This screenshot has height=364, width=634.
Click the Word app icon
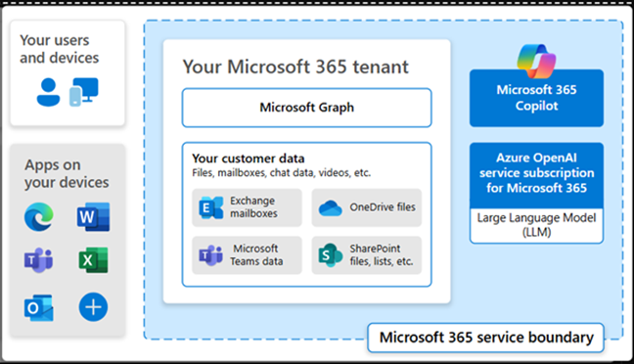coord(93,217)
